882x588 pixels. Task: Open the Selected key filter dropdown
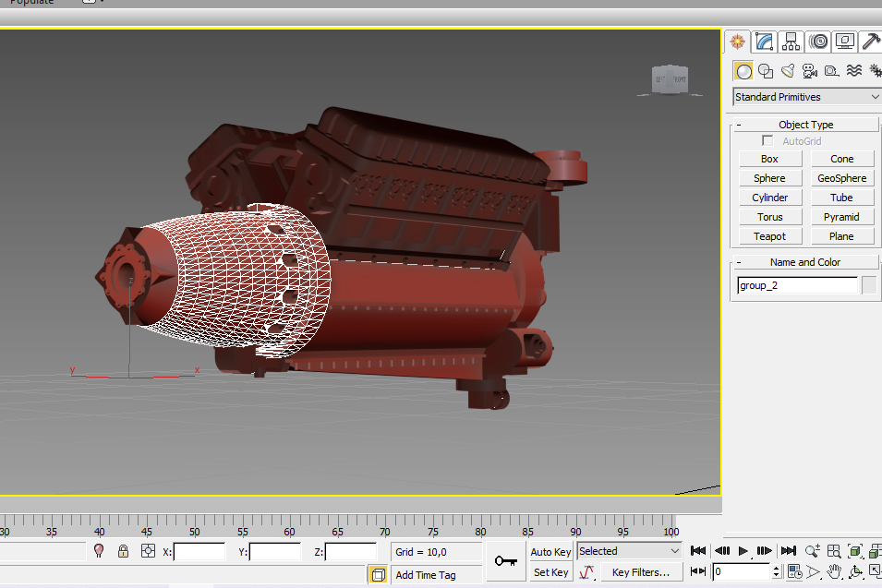tap(629, 551)
